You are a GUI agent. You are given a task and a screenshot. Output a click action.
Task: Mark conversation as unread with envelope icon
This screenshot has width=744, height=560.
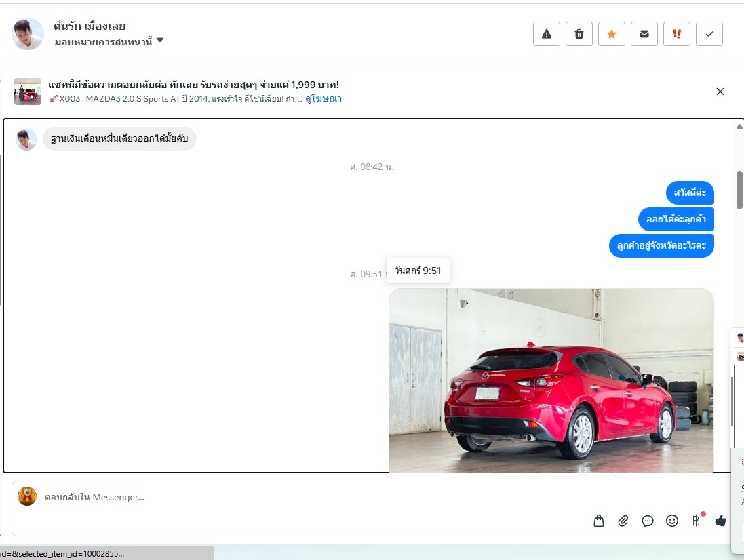[x=644, y=34]
